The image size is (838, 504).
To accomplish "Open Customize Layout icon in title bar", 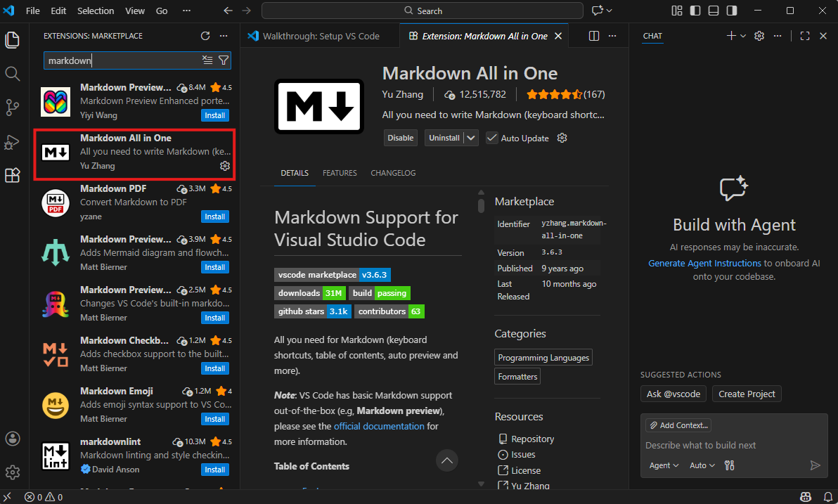I will 677,11.
